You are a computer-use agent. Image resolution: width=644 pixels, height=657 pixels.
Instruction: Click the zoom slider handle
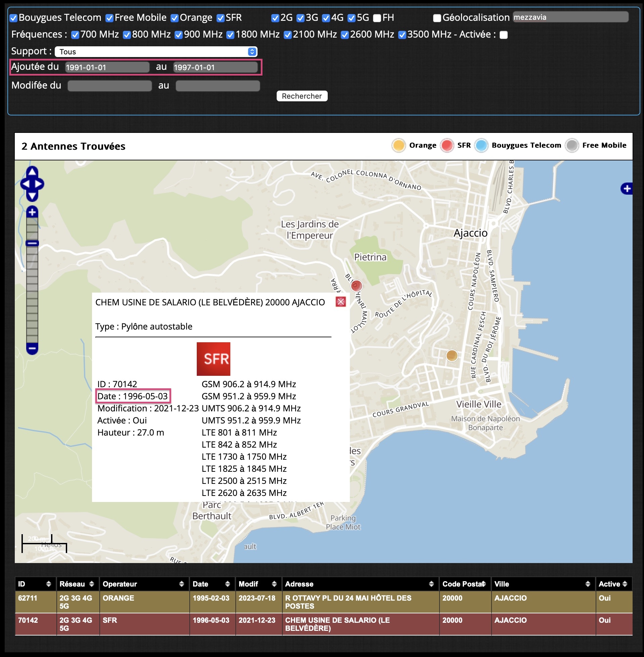(32, 243)
